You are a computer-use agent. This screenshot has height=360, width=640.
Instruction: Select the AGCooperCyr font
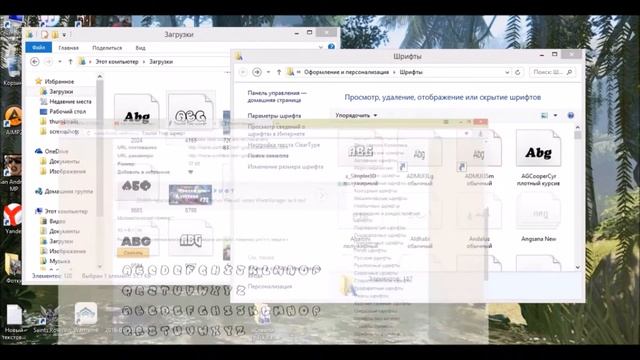click(x=538, y=158)
